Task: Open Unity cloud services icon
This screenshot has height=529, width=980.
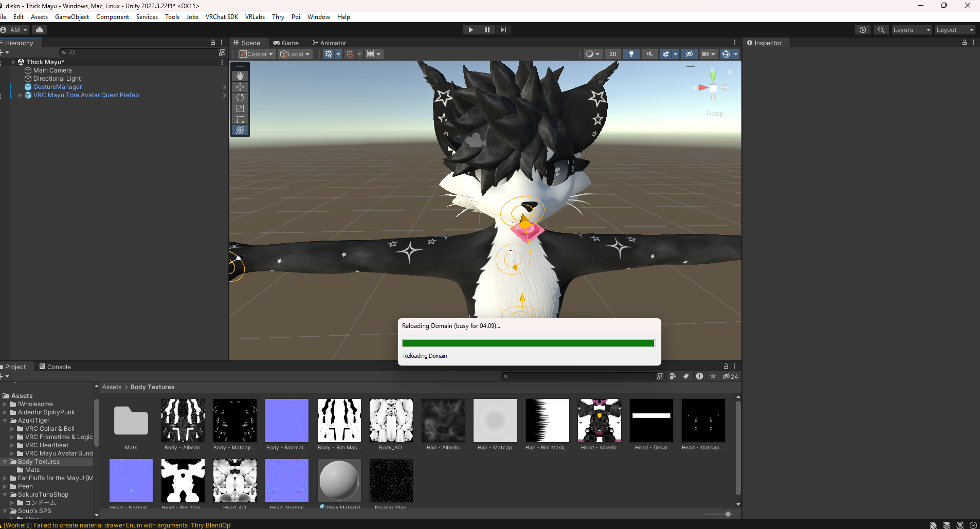Action: tap(40, 30)
